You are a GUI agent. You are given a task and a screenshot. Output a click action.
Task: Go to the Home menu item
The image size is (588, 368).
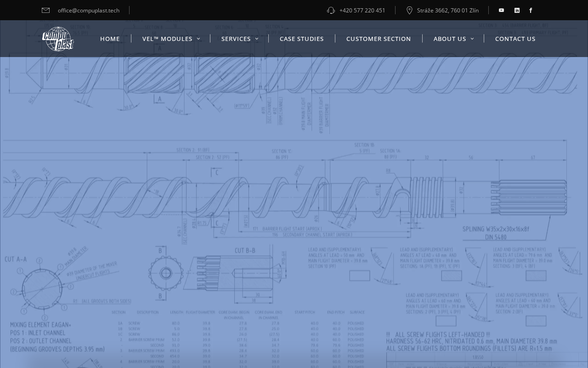[110, 39]
